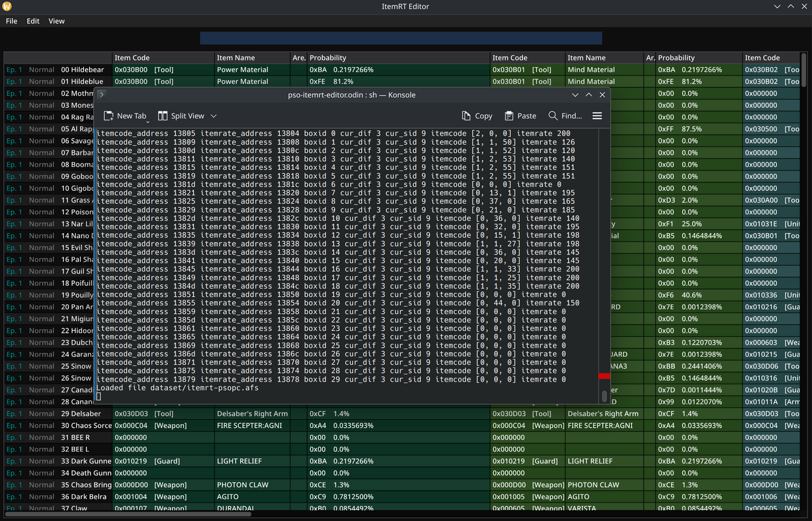Click the first 0x000C04 [Weapon] item code cell
The width and height of the screenshot is (812, 521).
tap(163, 425)
